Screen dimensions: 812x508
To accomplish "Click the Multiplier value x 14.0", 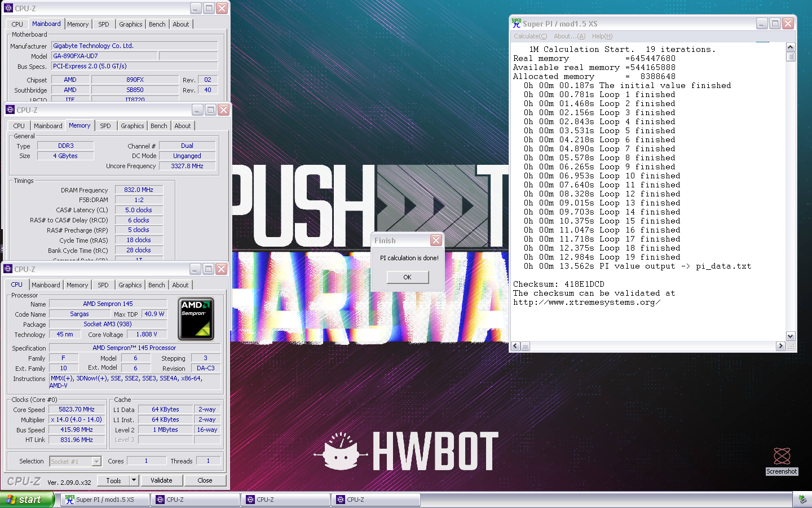I will click(77, 419).
